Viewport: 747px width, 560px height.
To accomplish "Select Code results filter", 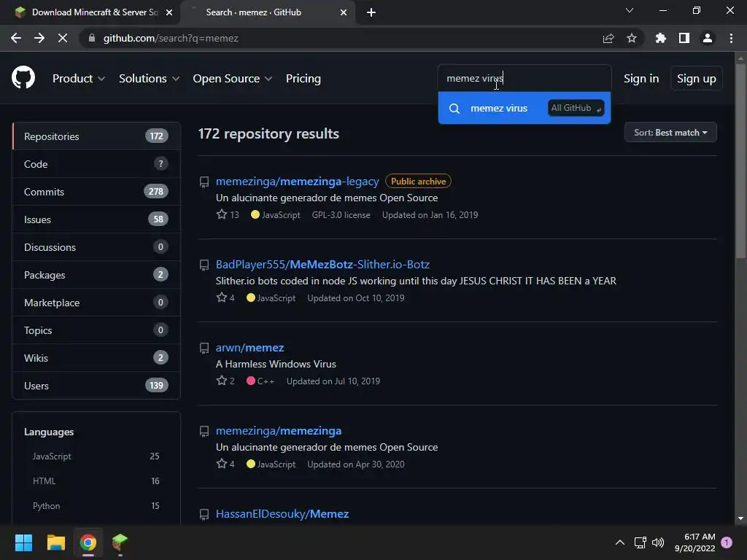I will [96, 164].
